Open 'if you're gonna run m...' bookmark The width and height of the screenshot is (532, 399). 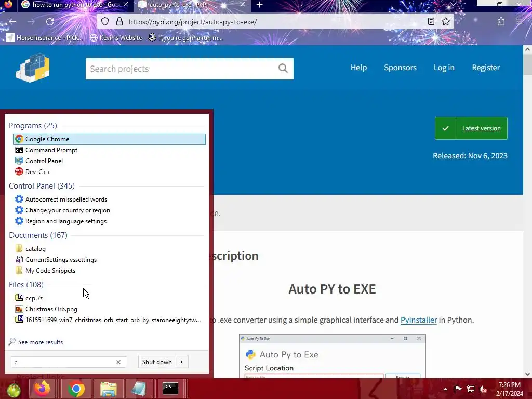[185, 37]
